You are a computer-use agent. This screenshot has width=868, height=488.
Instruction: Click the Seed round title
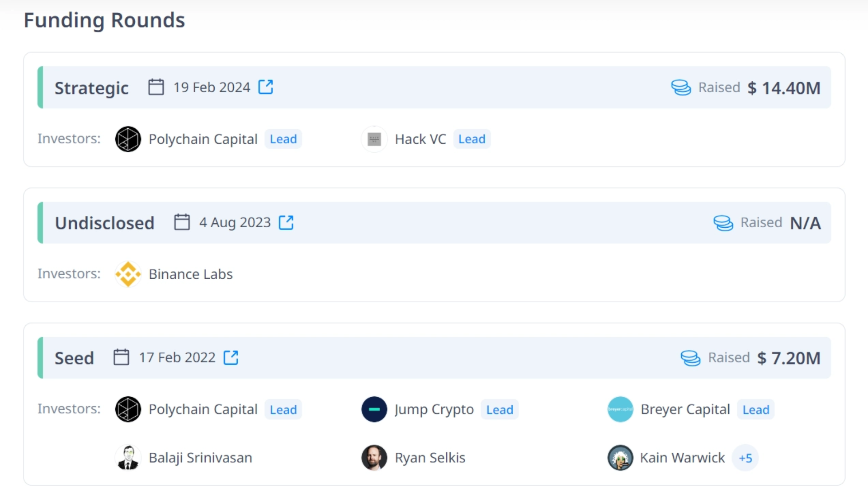(x=74, y=358)
